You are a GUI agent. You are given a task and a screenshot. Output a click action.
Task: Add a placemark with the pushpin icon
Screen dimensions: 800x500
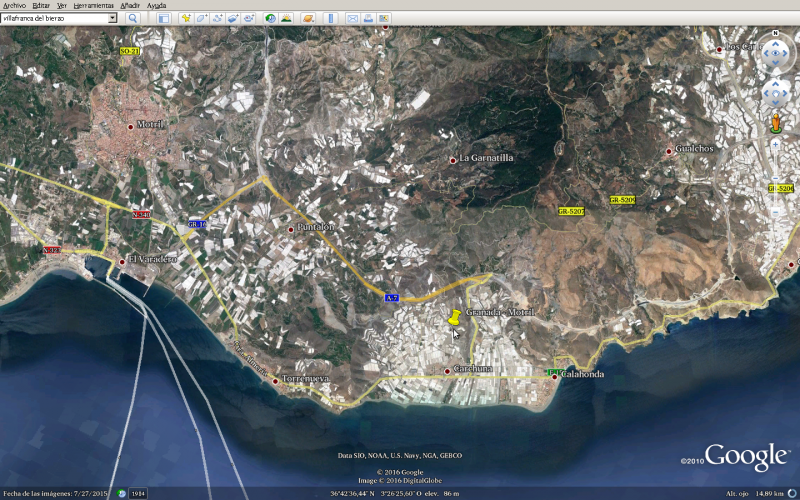186,18
